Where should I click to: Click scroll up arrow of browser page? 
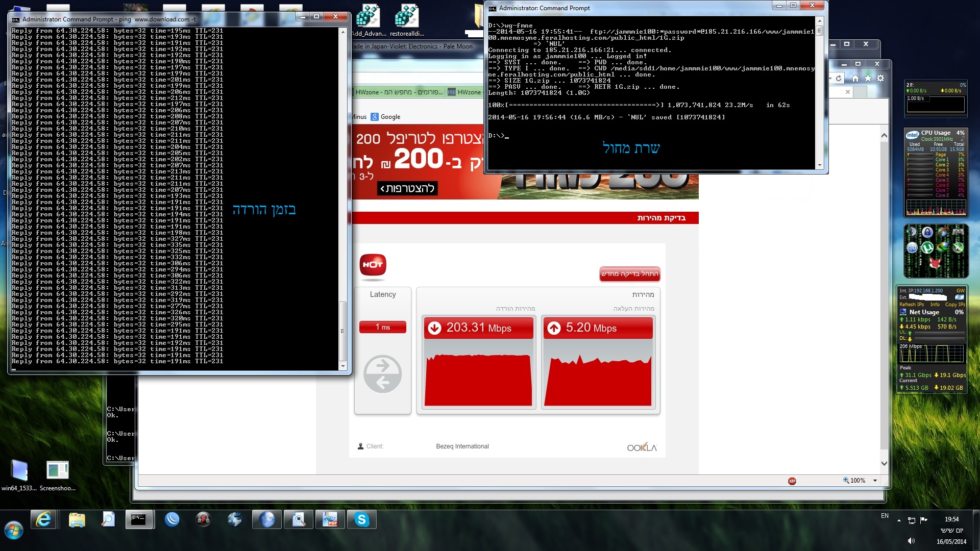point(884,136)
